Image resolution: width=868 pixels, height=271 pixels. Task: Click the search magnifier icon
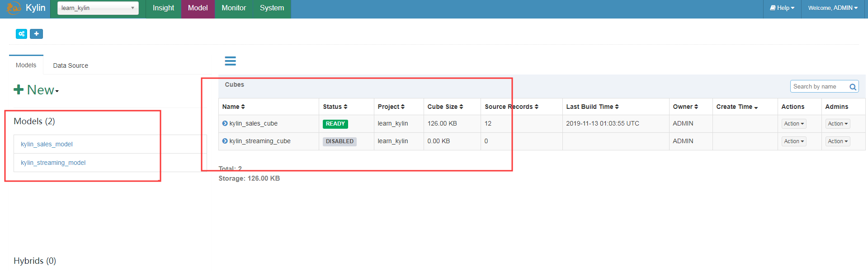point(853,87)
